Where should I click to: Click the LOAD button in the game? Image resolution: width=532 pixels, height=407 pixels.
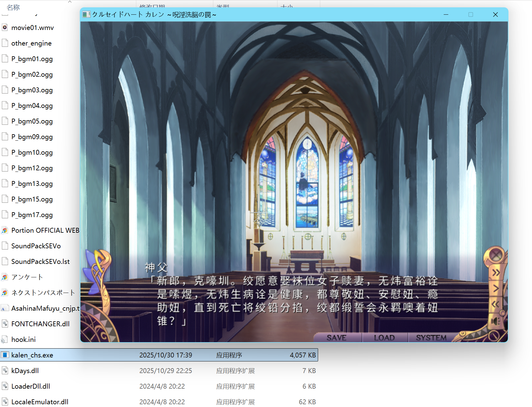tap(384, 338)
